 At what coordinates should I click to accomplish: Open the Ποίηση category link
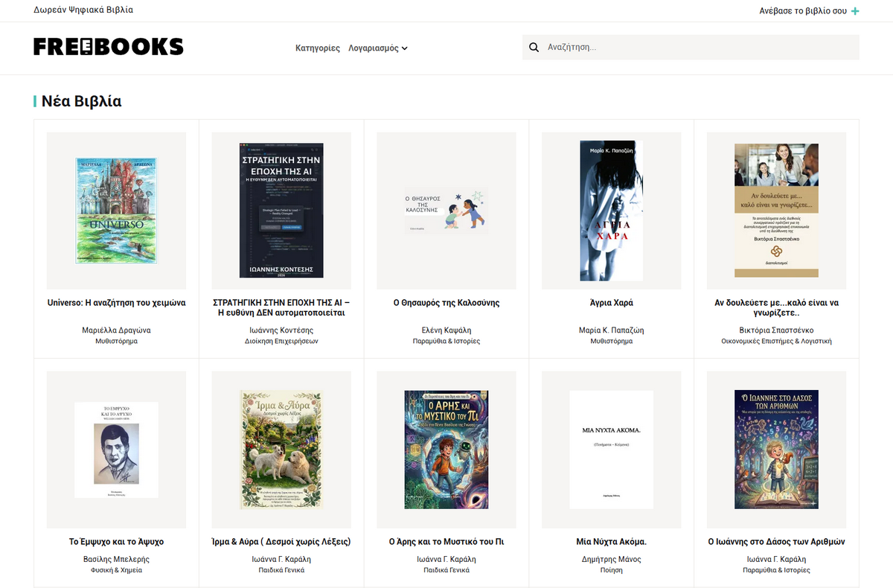(611, 570)
